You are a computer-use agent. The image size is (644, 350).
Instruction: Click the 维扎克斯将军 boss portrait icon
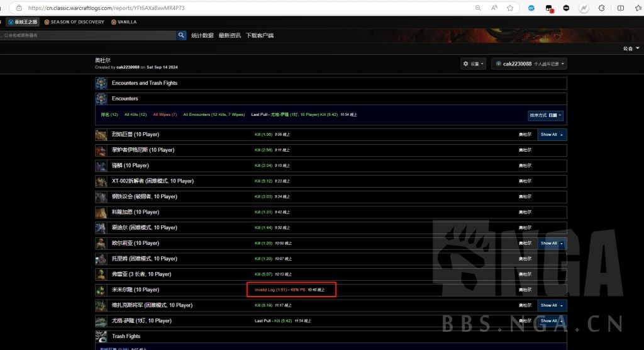point(101,305)
